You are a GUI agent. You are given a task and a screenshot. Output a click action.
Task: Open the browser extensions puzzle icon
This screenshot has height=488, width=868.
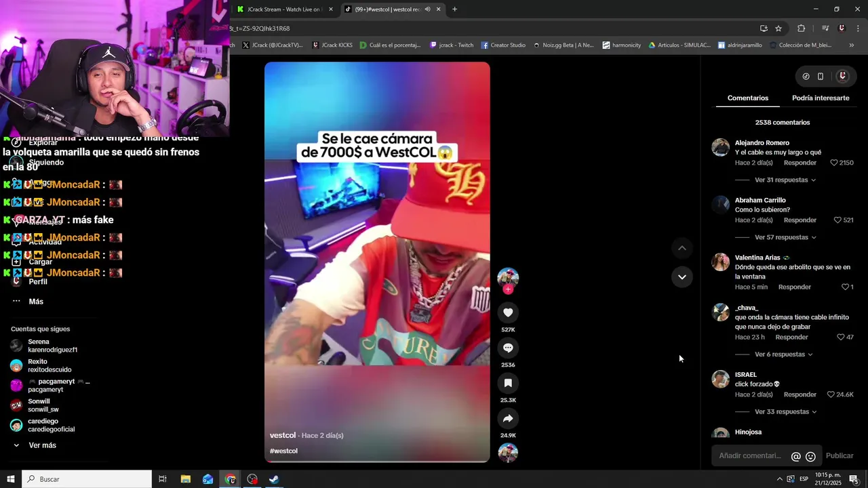pos(801,28)
